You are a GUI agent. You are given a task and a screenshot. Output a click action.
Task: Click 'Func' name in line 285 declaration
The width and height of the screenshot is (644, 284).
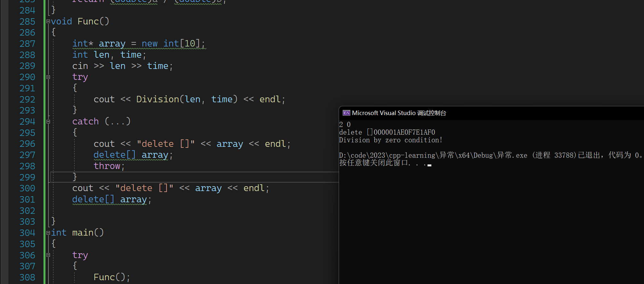[x=88, y=21]
